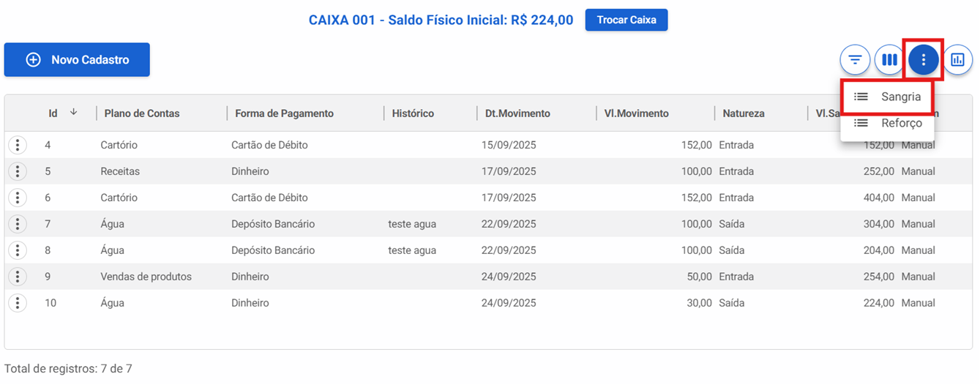Screen dimensions: 980x385
Task: Open the chart report icon button
Action: point(957,60)
